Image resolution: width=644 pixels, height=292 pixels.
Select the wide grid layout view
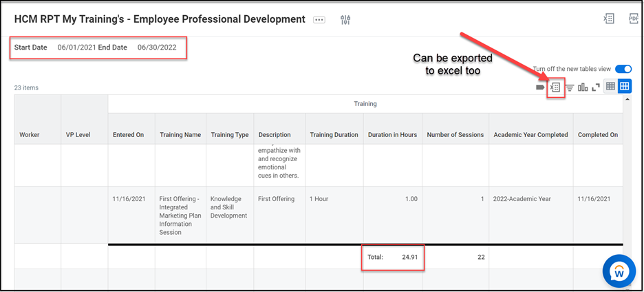pos(625,87)
